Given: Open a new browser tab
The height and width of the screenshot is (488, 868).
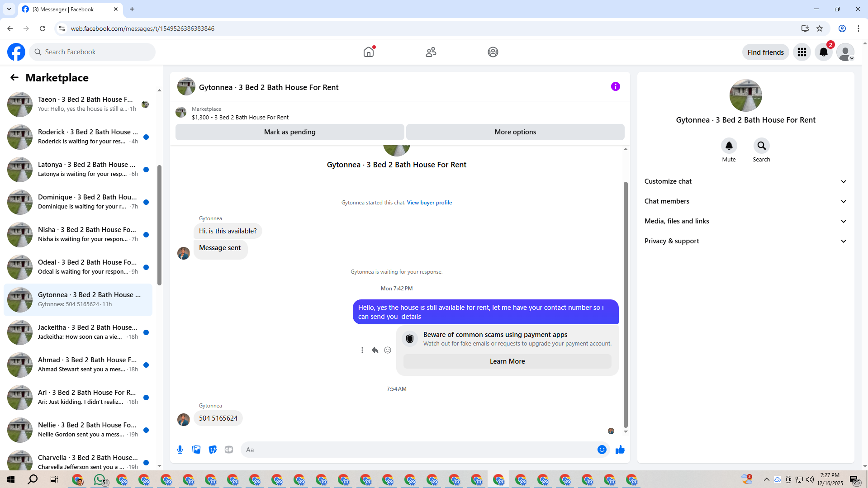Looking at the screenshot, I should coord(132,9).
